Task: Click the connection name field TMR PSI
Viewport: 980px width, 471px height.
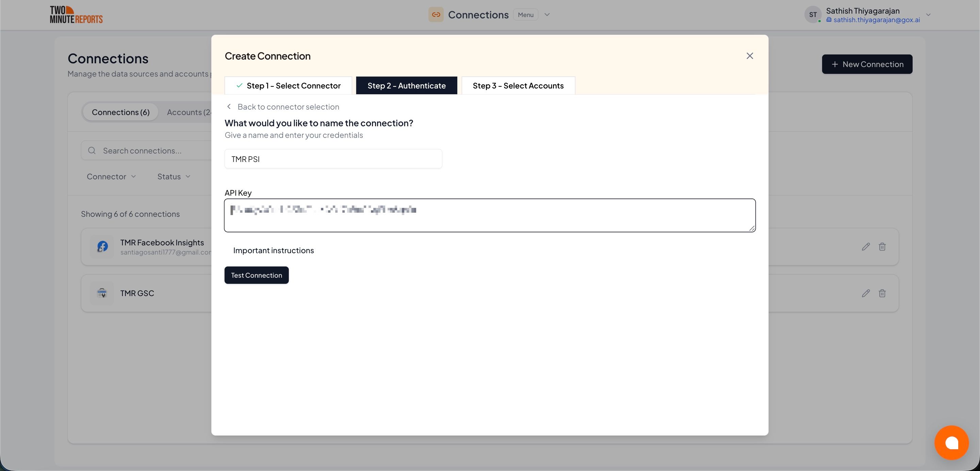Action: 333,159
